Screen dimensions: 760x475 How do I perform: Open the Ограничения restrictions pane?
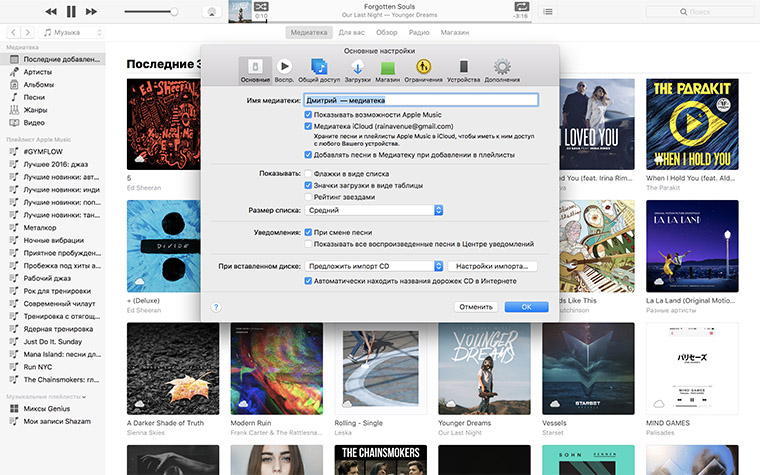[x=424, y=70]
